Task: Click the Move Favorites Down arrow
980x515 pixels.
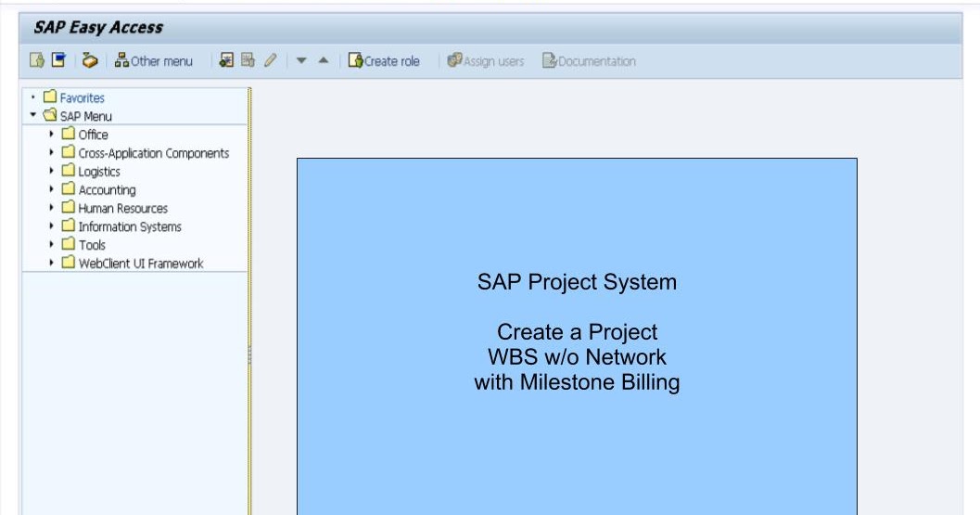Action: (x=301, y=60)
